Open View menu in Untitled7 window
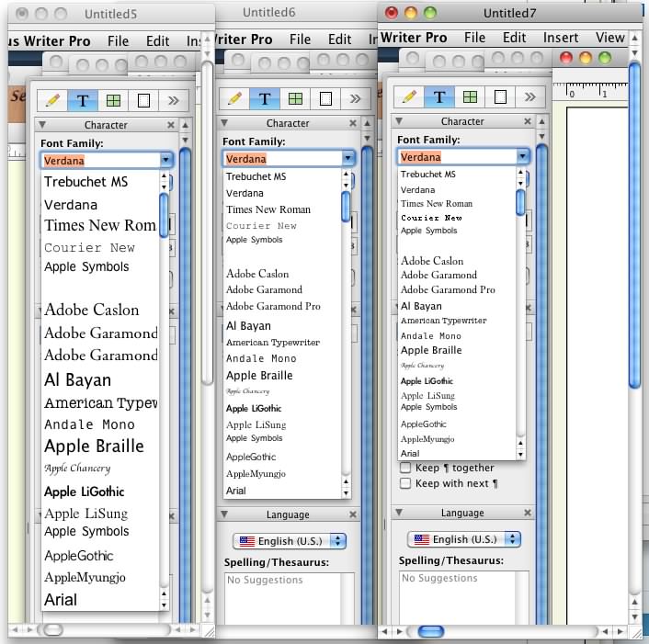 coord(609,38)
